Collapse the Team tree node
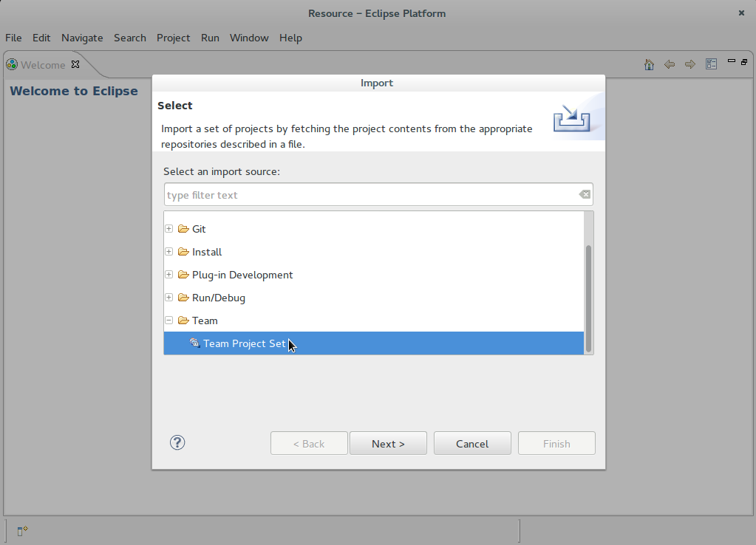The image size is (756, 545). tap(168, 320)
